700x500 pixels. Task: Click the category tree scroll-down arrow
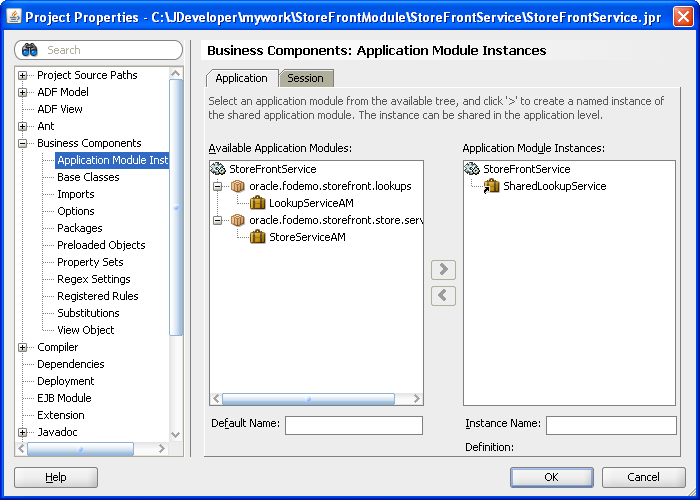tap(176, 435)
